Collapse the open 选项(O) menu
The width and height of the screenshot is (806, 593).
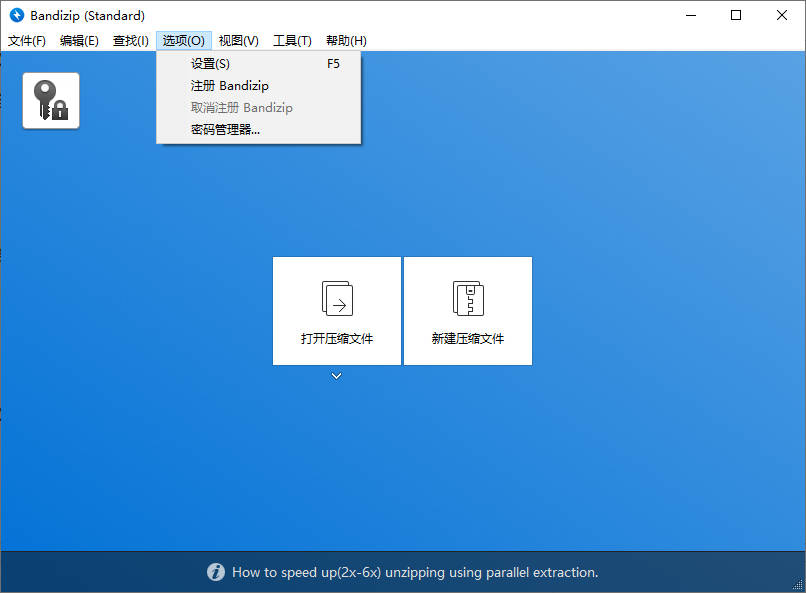click(184, 41)
